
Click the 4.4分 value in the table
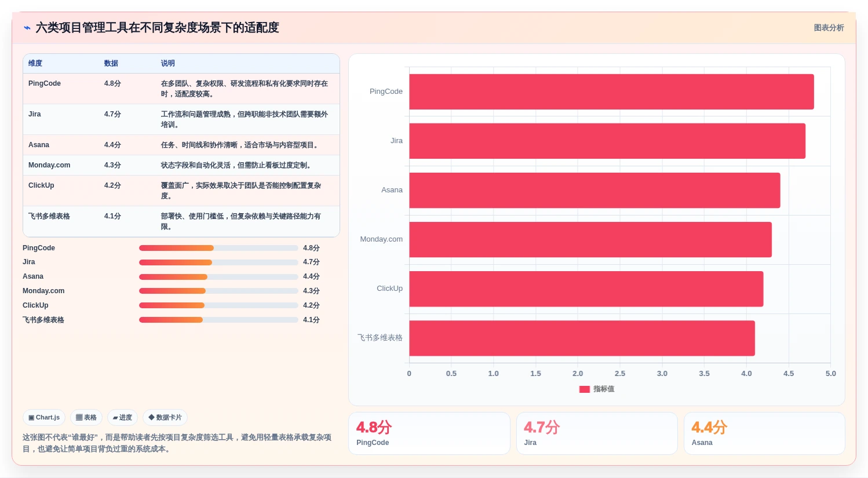[x=112, y=145]
